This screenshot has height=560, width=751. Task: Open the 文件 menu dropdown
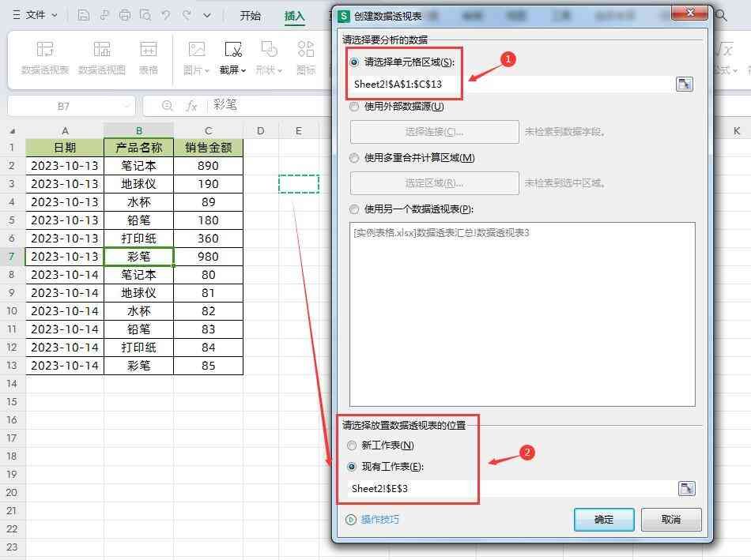click(x=35, y=15)
